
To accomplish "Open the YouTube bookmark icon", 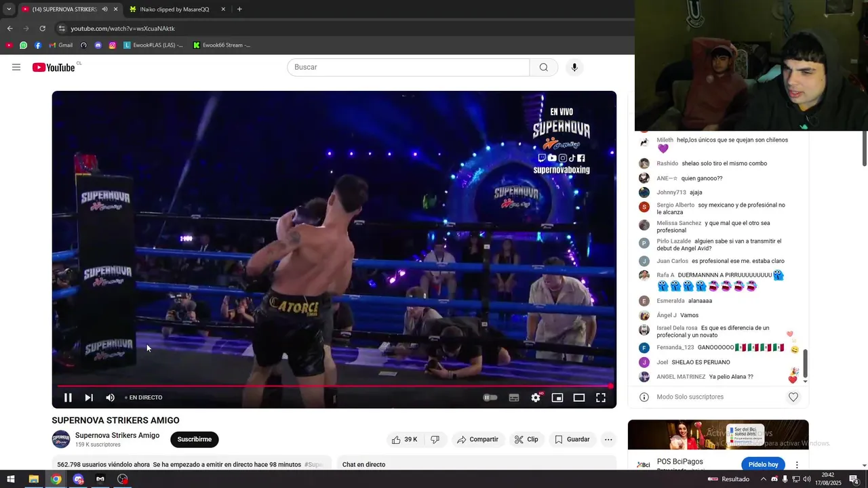I will click(9, 45).
